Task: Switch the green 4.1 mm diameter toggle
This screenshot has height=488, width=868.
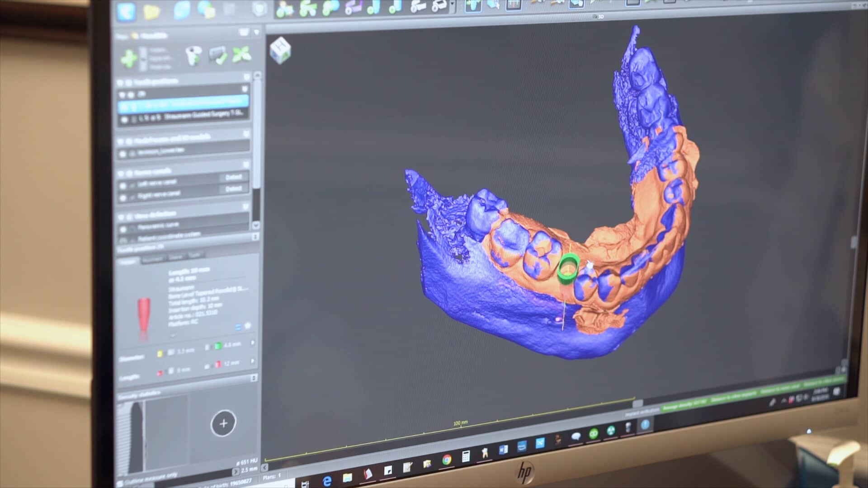Action: click(x=217, y=345)
